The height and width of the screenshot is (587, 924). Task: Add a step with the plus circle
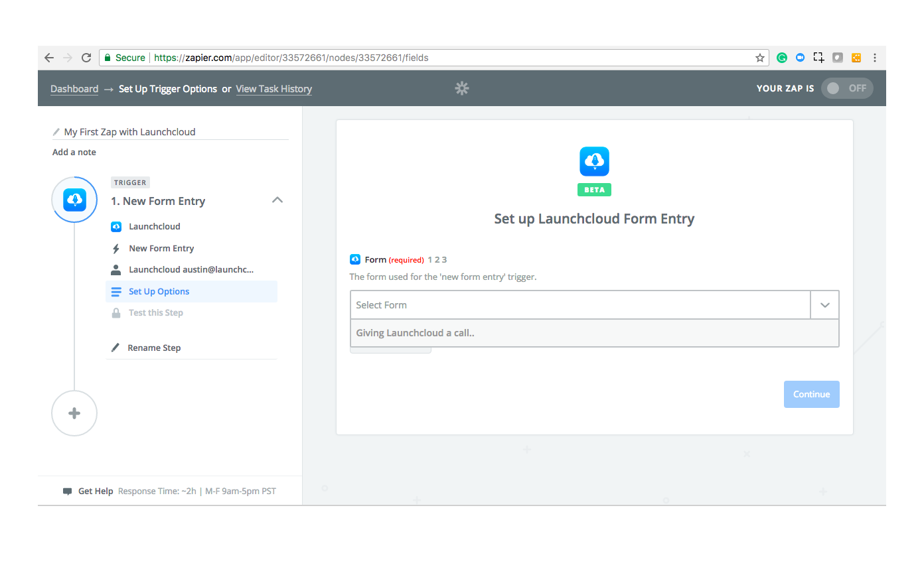[74, 413]
